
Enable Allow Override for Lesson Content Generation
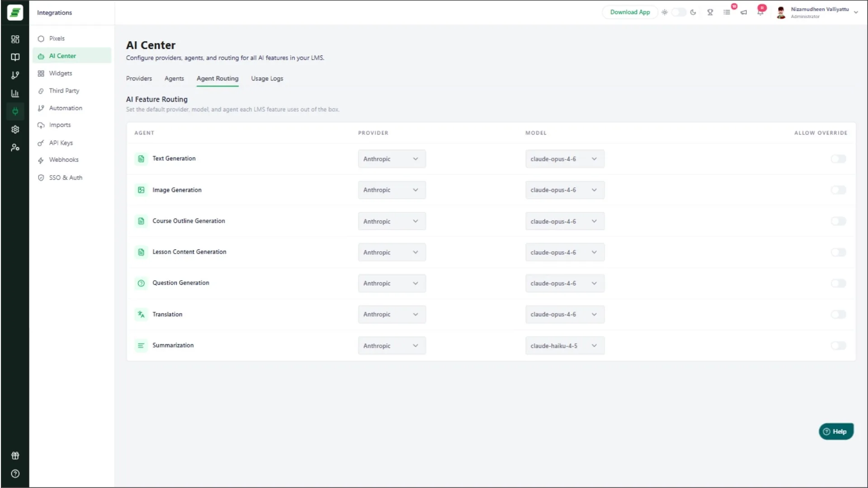(x=838, y=252)
